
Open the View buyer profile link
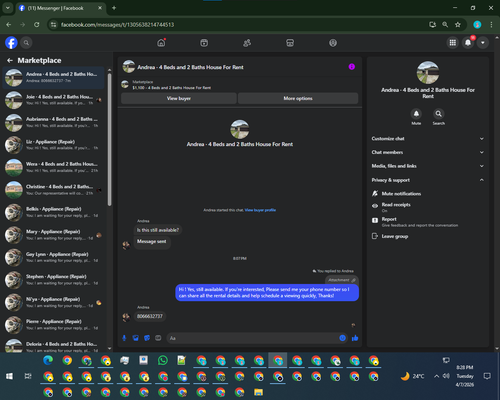point(260,210)
